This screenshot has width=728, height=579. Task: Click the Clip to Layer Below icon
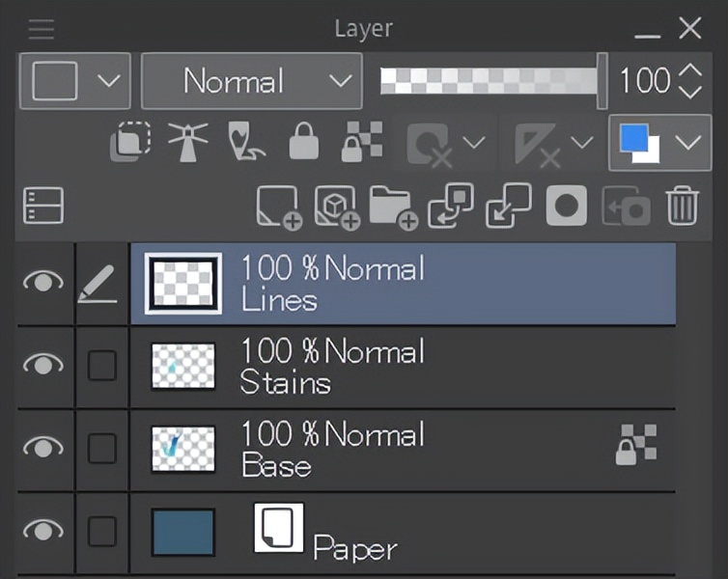pyautogui.click(x=130, y=142)
